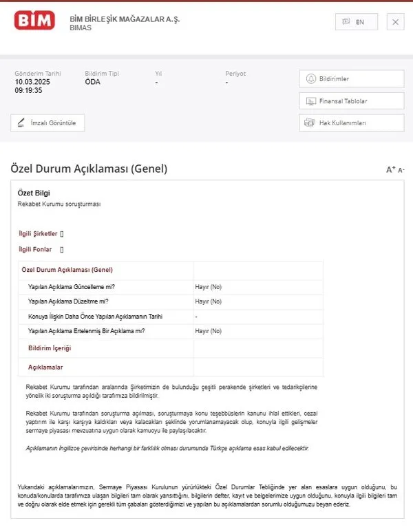Click the İlgili Fonlar label

[x=35, y=249]
